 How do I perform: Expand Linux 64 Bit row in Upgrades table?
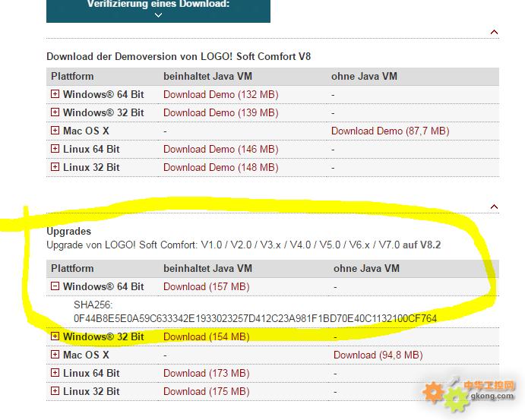pyautogui.click(x=55, y=373)
